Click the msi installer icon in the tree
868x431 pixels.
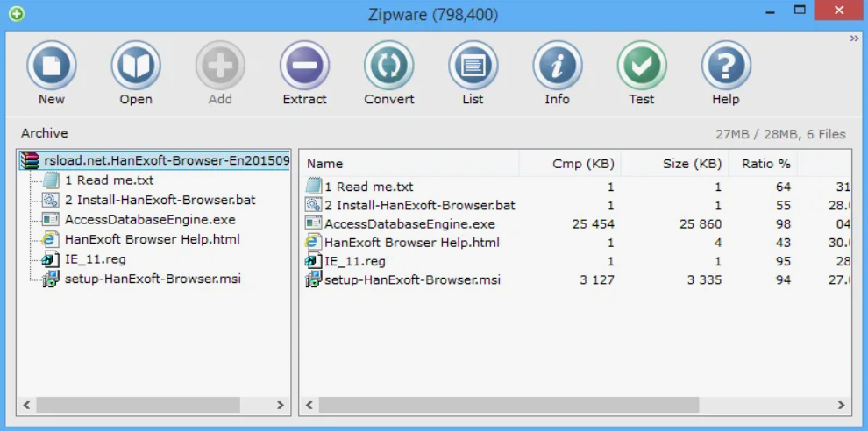pyautogui.click(x=51, y=279)
